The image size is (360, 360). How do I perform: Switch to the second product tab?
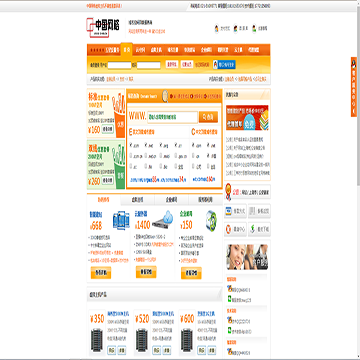pos(138,200)
